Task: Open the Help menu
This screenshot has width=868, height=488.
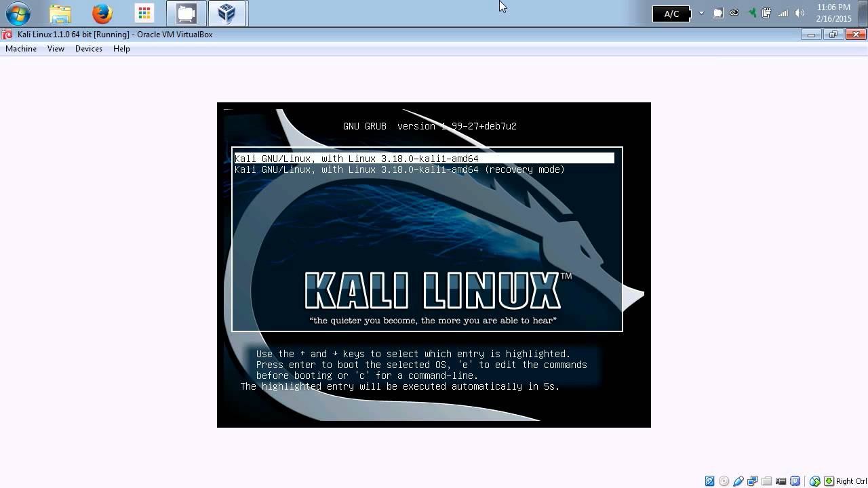Action: coord(121,49)
